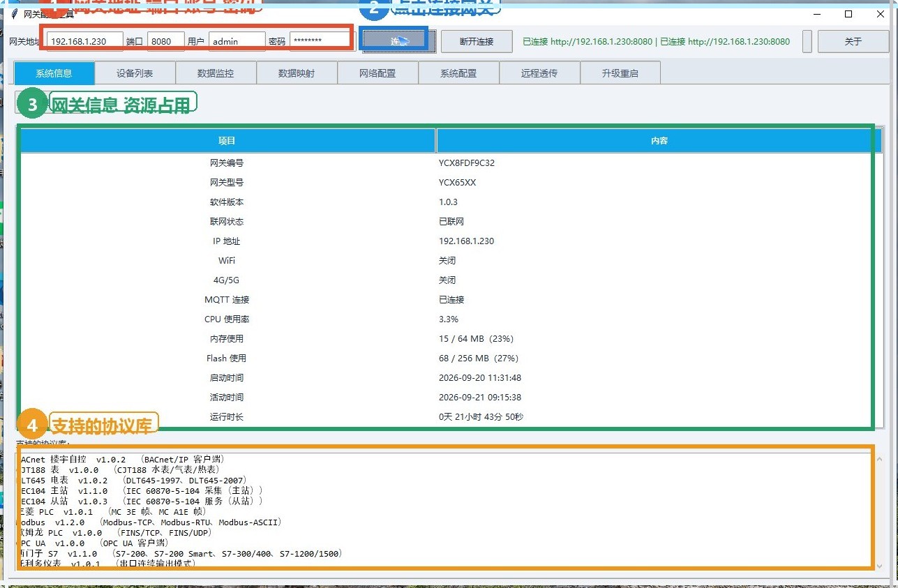898x588 pixels.
Task: Click the 软件版本 value 1.0.3
Action: 448,202
